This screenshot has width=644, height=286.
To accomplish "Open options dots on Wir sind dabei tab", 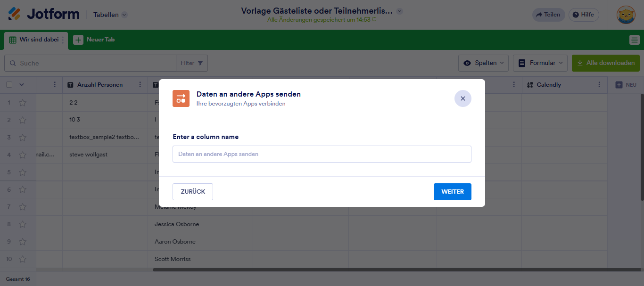I will point(63,40).
